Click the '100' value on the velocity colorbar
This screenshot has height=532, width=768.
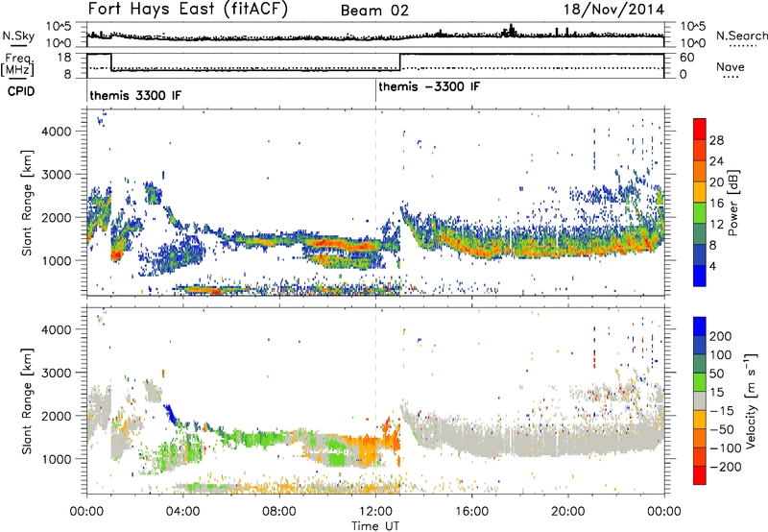[721, 355]
